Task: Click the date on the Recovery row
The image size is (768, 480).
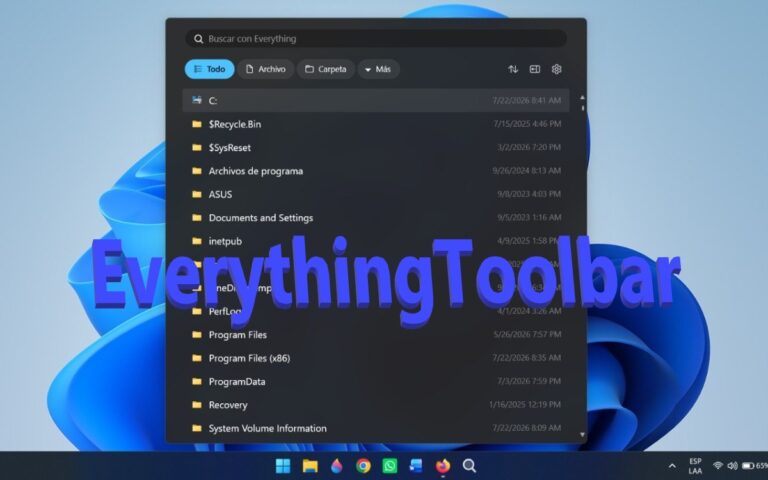Action: 525,405
